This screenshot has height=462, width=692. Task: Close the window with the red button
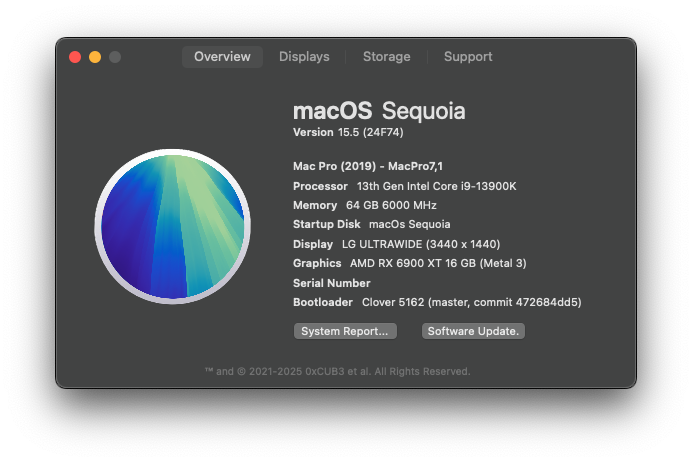[x=75, y=57]
